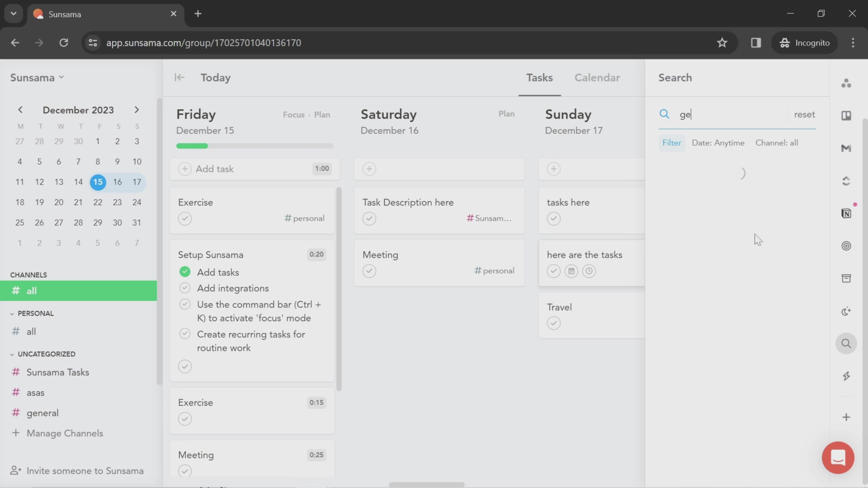868x488 pixels.
Task: Toggle task completion for Exercise on Friday
Action: pos(185,218)
